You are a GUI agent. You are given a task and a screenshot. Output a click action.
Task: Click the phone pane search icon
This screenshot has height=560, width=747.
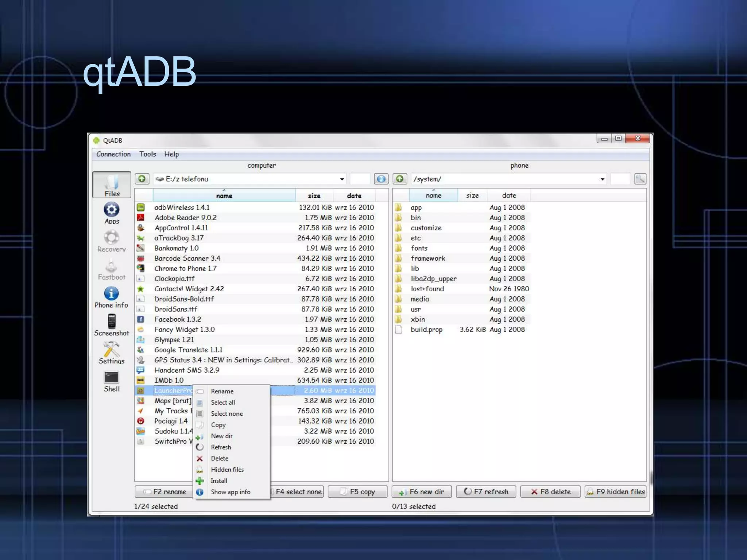[x=640, y=179]
